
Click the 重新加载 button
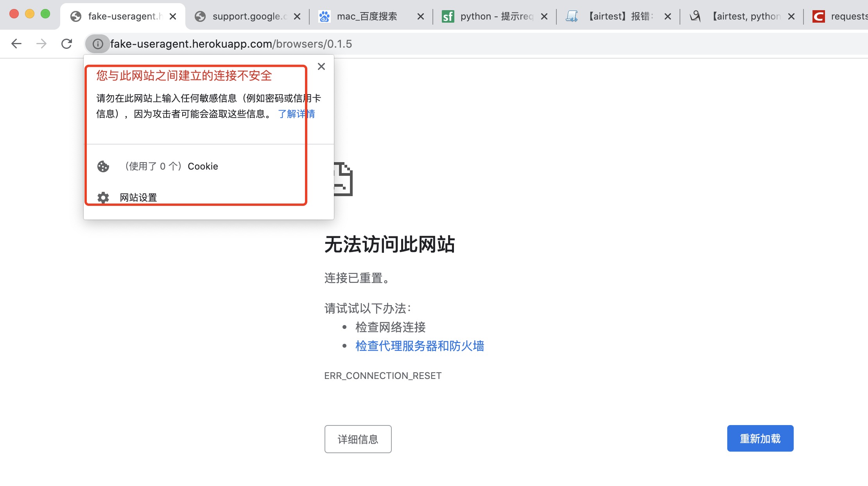760,438
